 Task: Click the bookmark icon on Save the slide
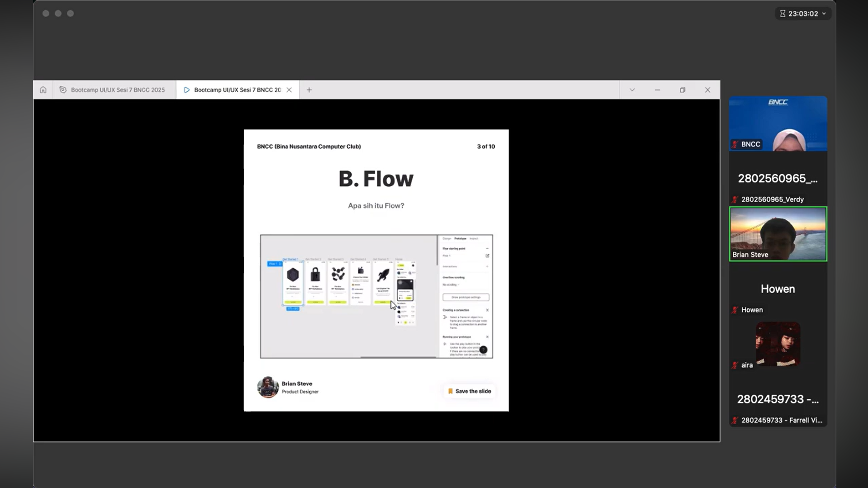coord(450,391)
